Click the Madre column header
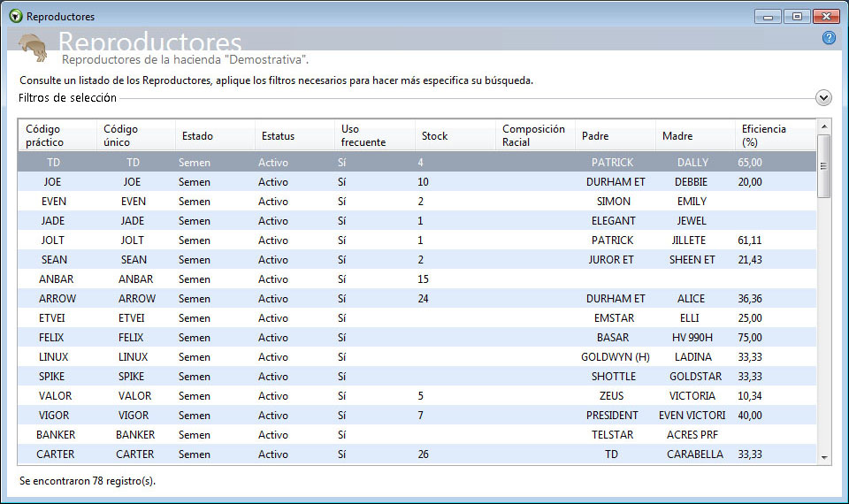Image resolution: width=849 pixels, height=504 pixels. pyautogui.click(x=695, y=135)
